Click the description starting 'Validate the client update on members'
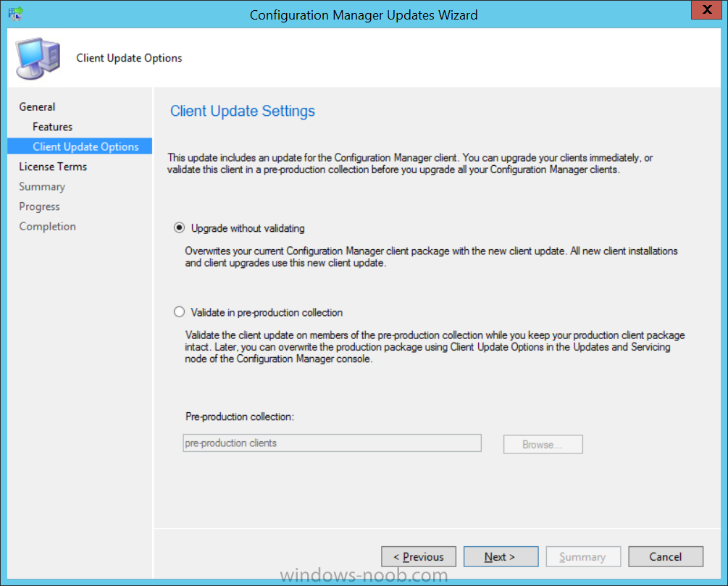This screenshot has width=728, height=586. (x=435, y=347)
